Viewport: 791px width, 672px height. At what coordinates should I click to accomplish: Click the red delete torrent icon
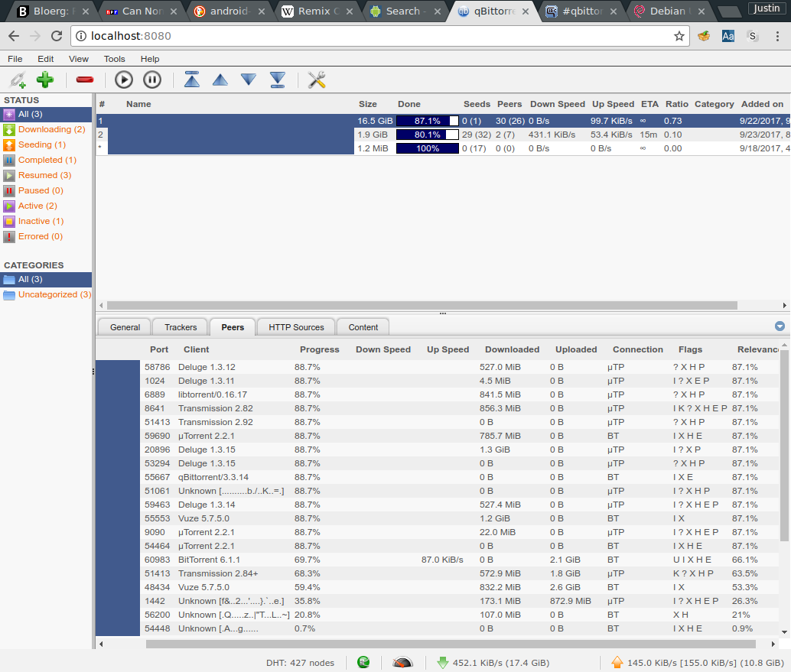click(85, 80)
